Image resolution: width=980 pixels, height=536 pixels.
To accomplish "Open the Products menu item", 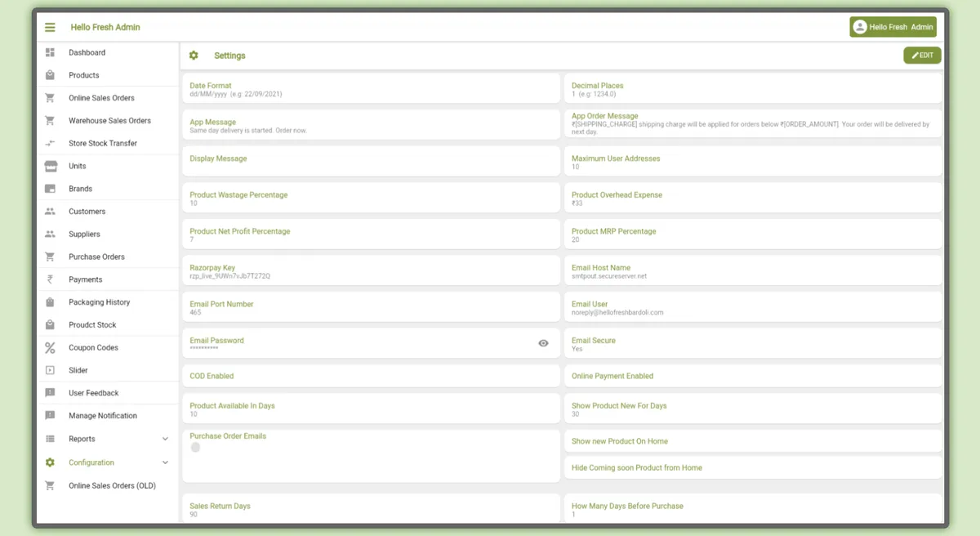I will click(107, 75).
